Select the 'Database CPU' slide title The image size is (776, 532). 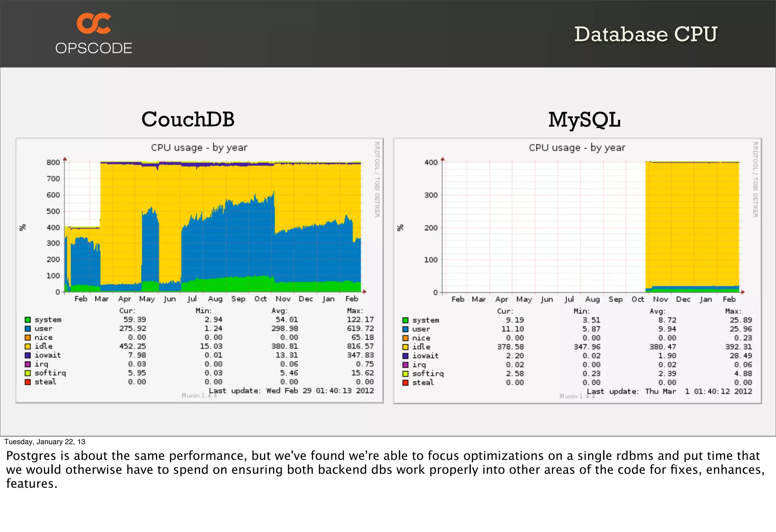click(646, 34)
